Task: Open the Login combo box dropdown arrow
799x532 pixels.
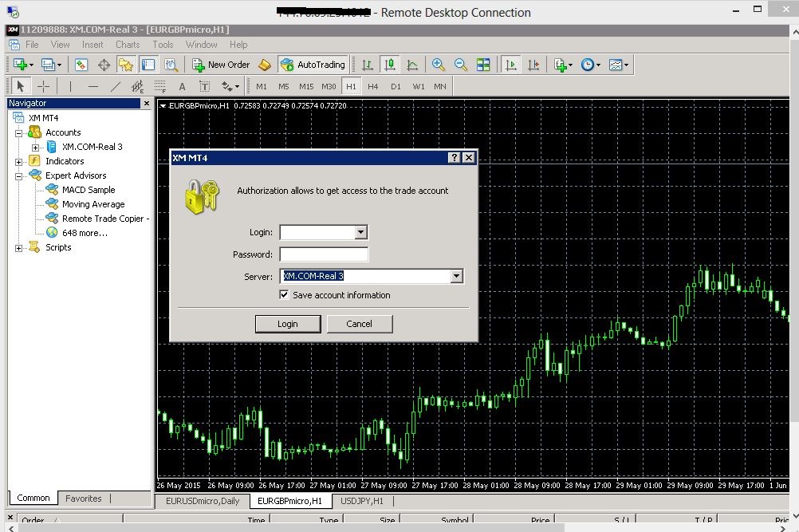Action: (360, 232)
